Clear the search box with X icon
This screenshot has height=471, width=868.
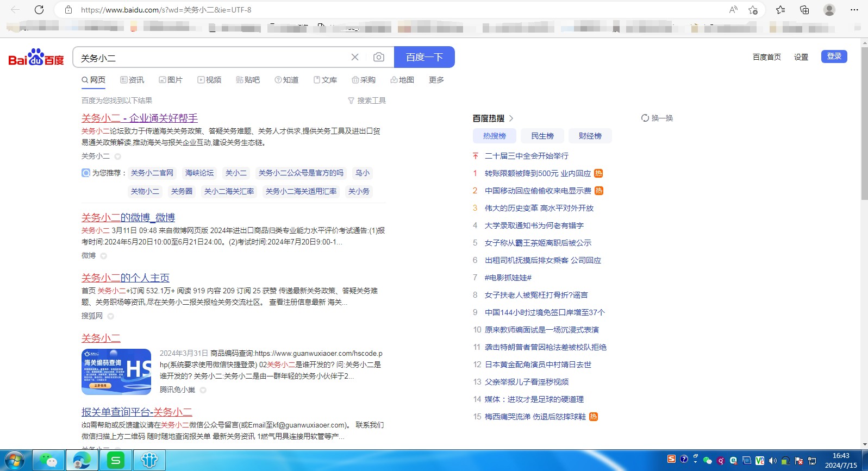[355, 57]
